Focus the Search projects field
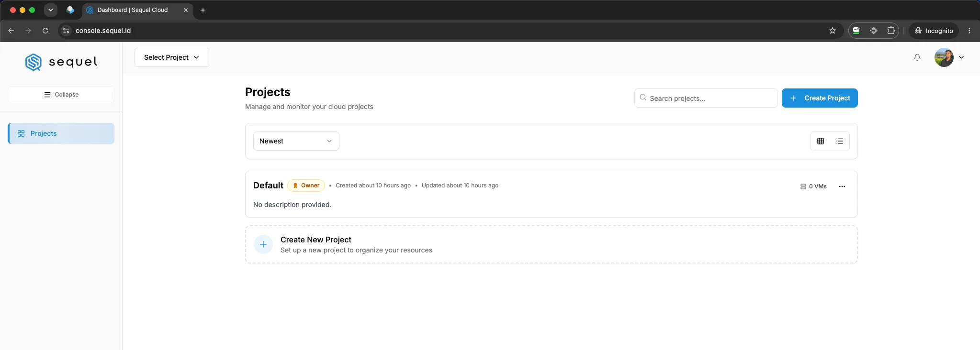The image size is (980, 350). (706, 98)
